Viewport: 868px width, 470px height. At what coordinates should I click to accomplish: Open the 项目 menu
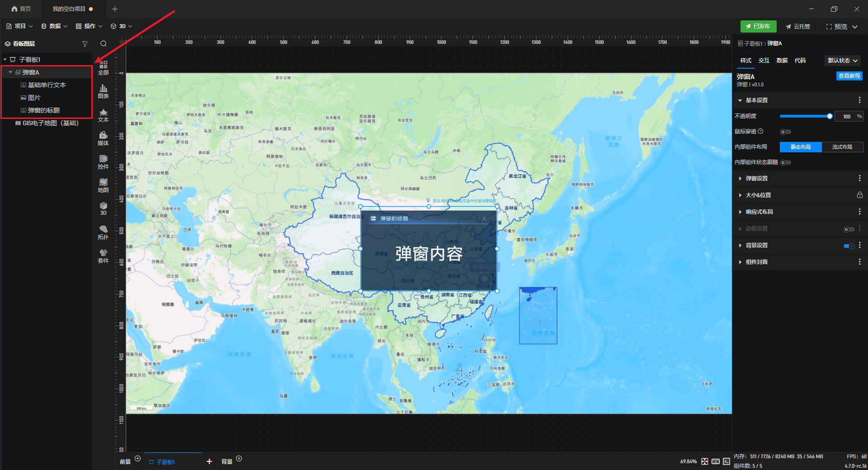coord(20,26)
